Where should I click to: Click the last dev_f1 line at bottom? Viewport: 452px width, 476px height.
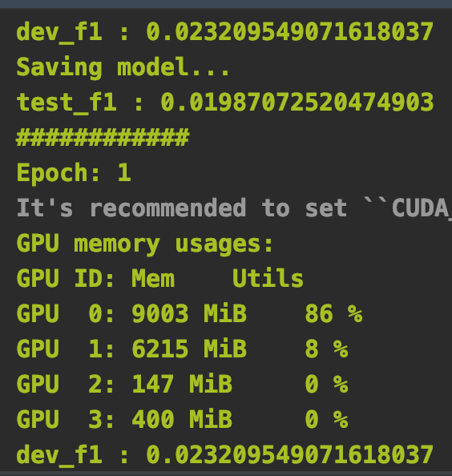225,455
